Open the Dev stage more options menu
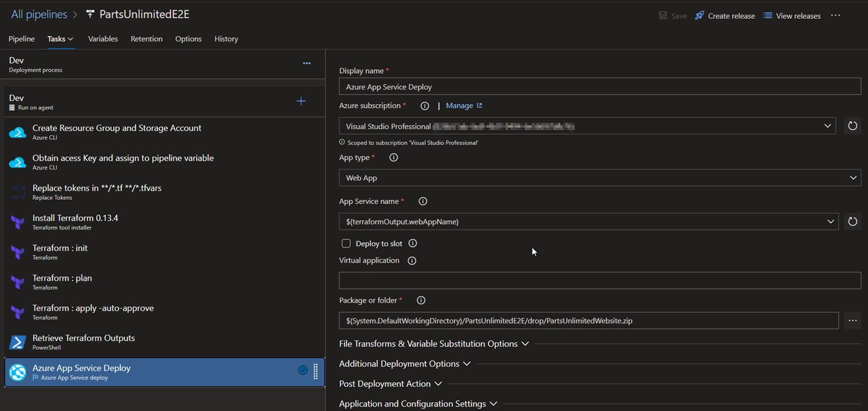The width and height of the screenshot is (868, 411). [307, 64]
